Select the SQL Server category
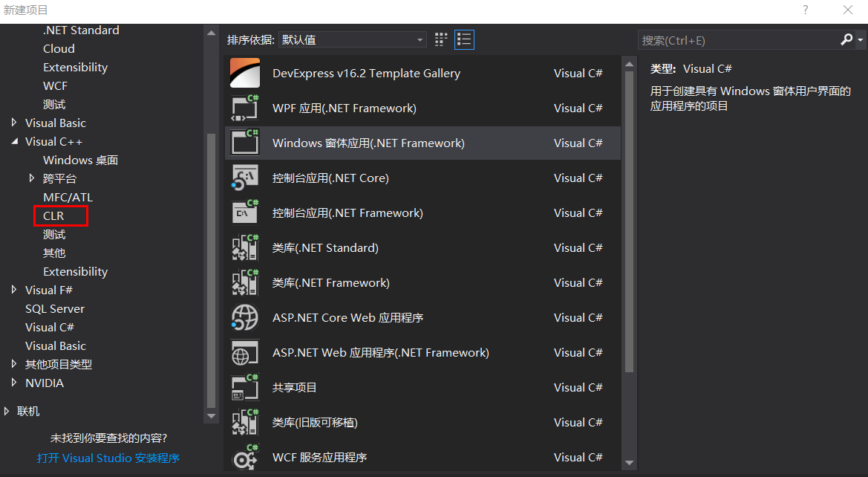The image size is (868, 477). tap(55, 308)
